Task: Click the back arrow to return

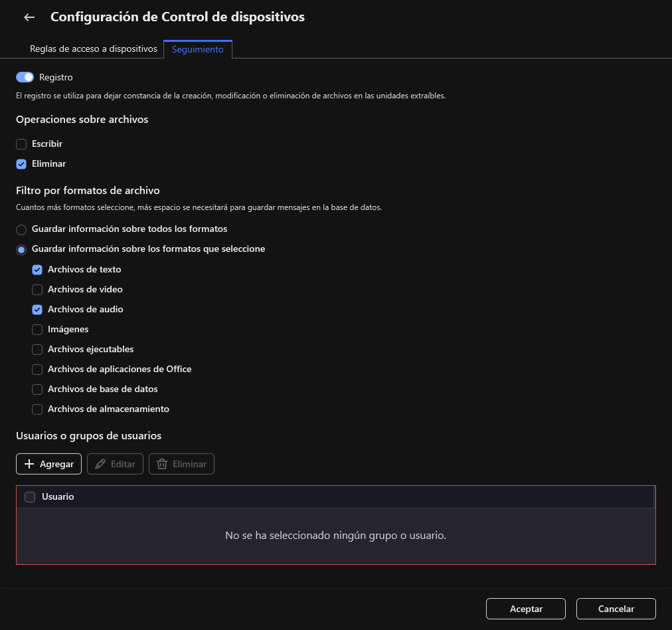Action: pos(29,17)
